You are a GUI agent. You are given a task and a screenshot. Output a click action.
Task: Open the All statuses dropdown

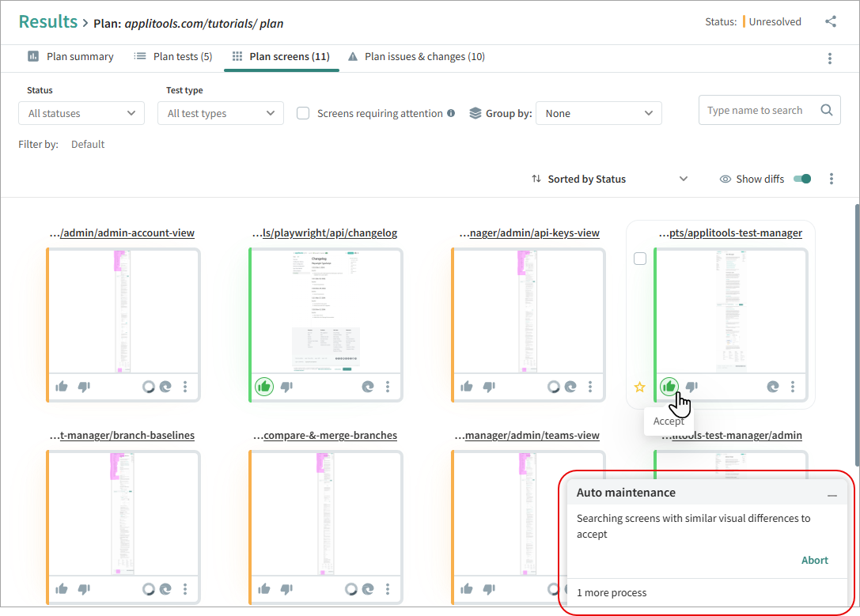[81, 113]
